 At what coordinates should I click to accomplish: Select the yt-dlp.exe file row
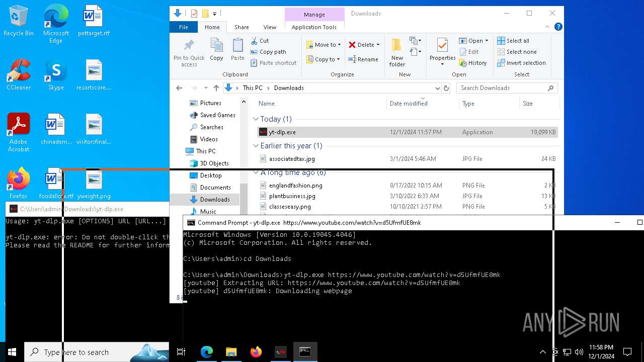point(408,132)
